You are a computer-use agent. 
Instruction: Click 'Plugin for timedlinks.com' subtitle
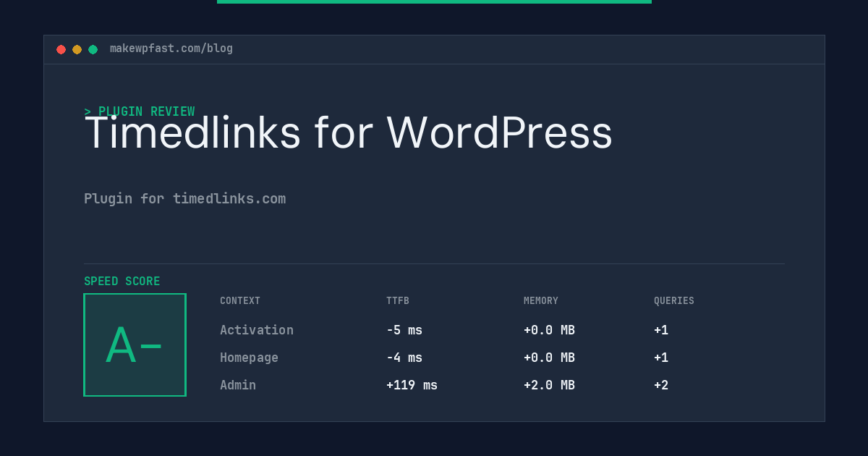click(185, 198)
